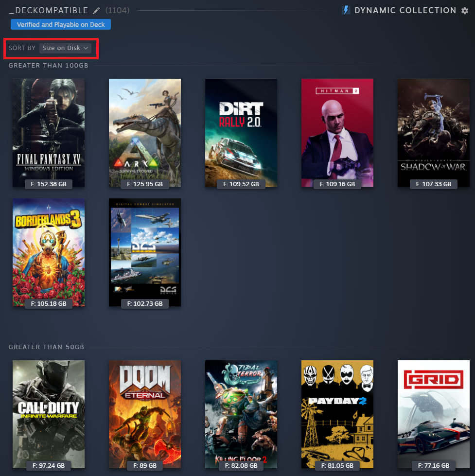Image resolution: width=475 pixels, height=476 pixels.
Task: Click the pencil icon to rename collection
Action: coord(96,11)
